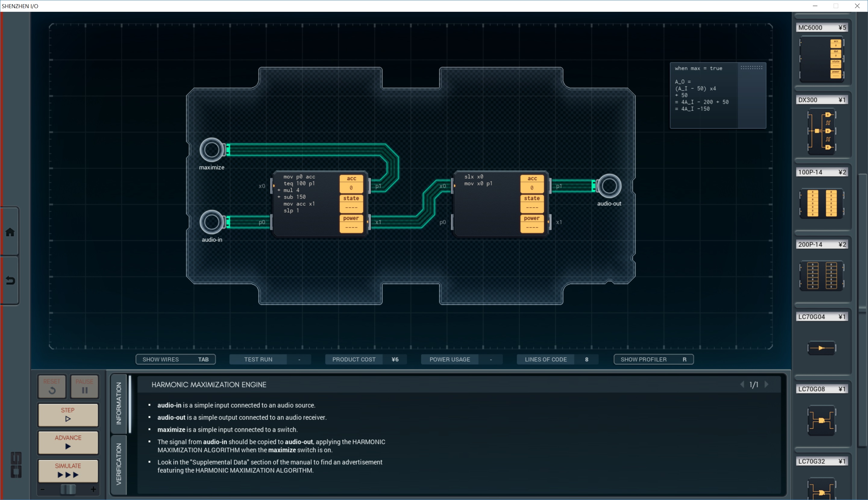868x500 pixels.
Task: Pick the 100P-14 memory chip
Action: point(821,203)
